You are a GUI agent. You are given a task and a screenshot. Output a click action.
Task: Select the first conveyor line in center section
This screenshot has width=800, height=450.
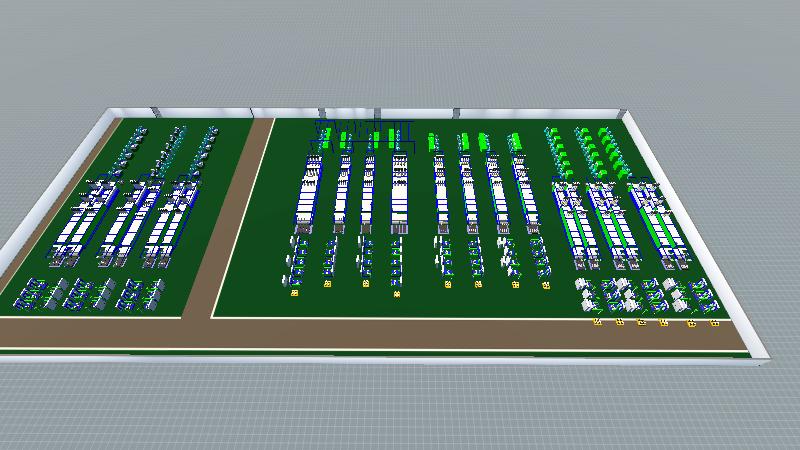309,195
